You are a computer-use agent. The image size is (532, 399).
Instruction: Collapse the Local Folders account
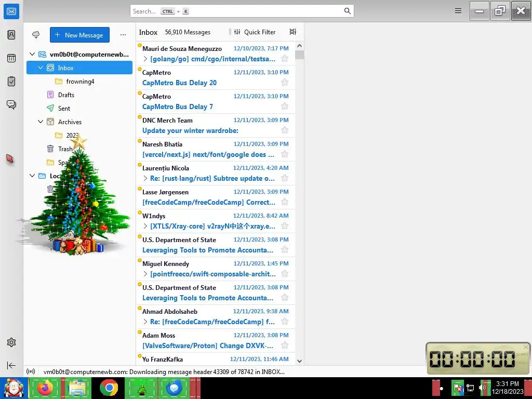(32, 176)
